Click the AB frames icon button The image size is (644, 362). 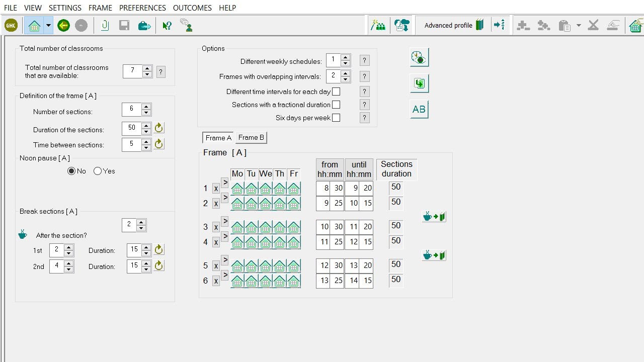419,109
